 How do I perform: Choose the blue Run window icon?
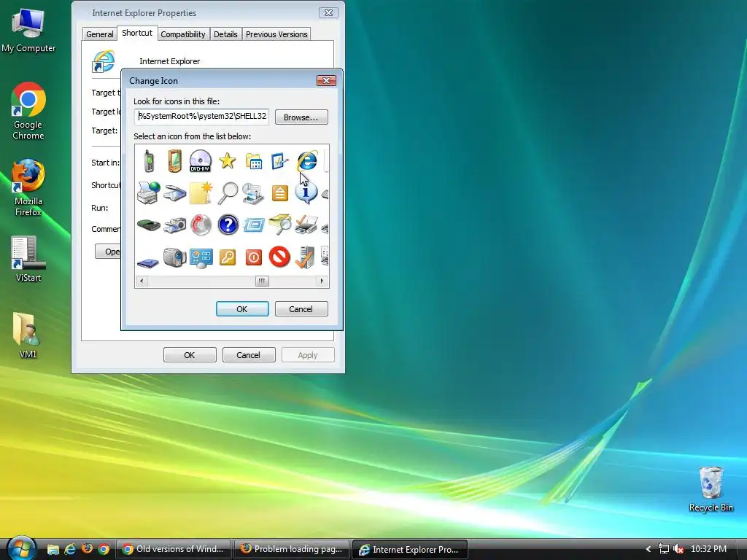tap(253, 225)
